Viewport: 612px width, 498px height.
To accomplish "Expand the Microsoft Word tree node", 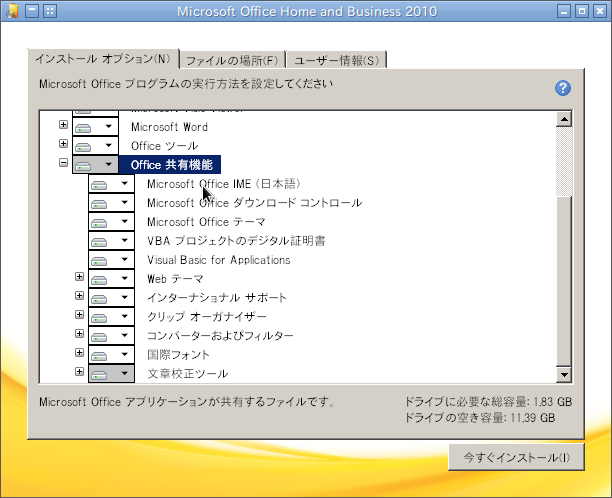I will (x=63, y=124).
